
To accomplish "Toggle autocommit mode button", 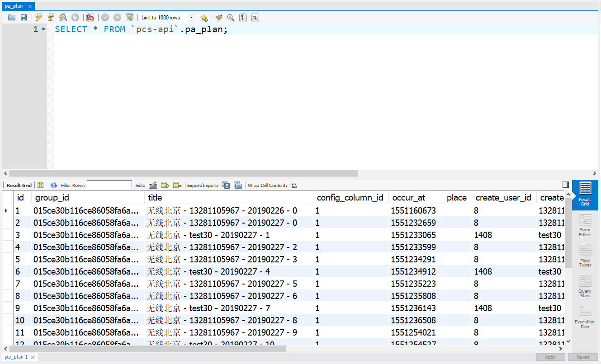I will (129, 18).
